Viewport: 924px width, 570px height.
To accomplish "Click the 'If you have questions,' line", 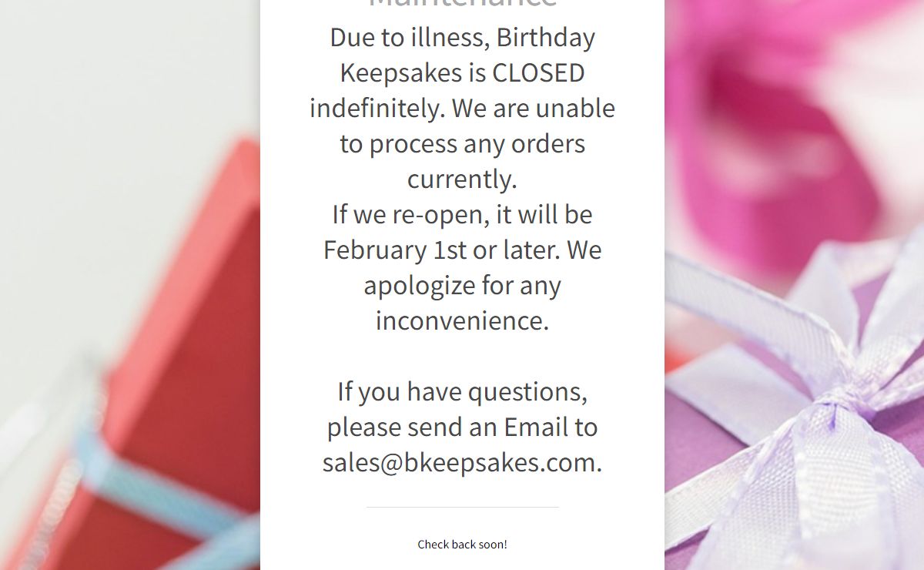I will click(x=462, y=391).
